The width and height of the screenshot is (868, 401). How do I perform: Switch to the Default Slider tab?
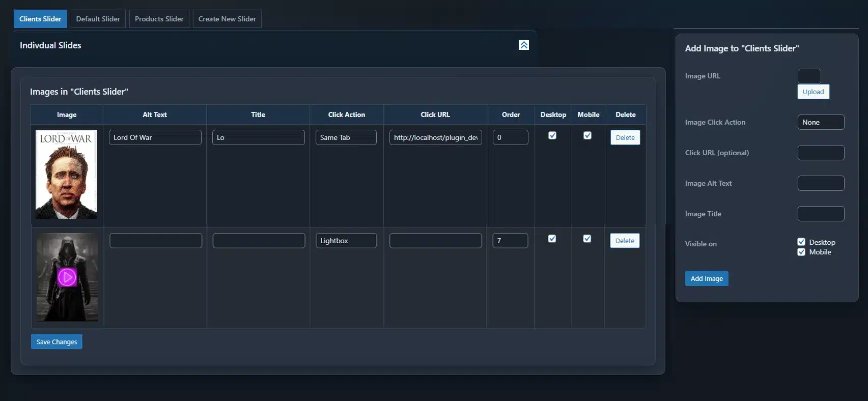coord(98,19)
